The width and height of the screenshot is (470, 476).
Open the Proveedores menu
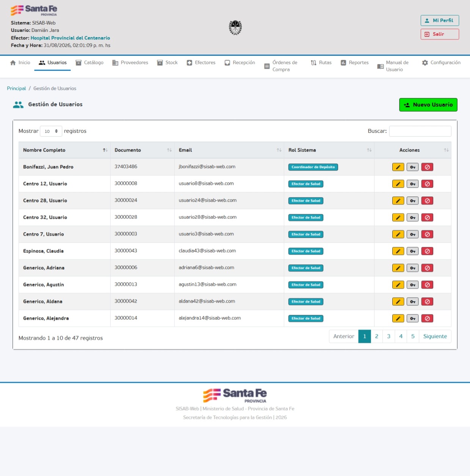[x=130, y=63]
